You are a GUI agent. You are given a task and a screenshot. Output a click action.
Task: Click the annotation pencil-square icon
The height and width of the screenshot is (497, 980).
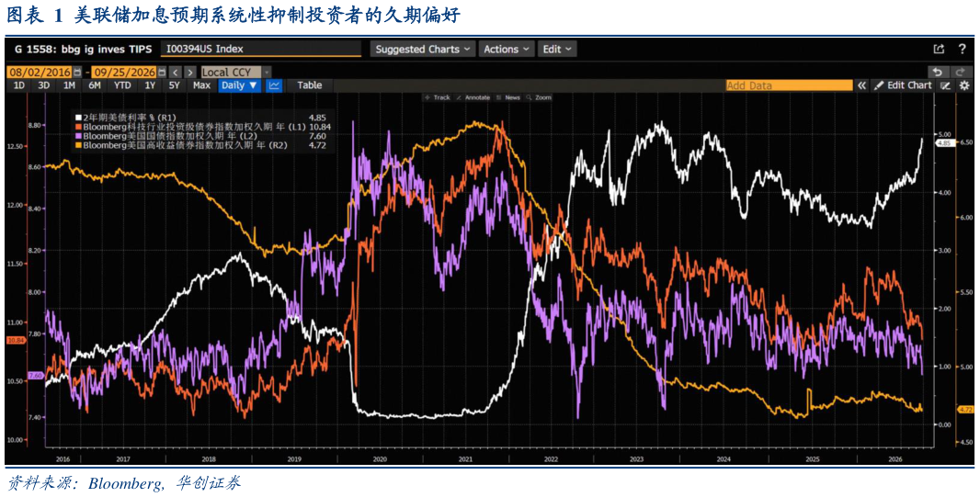(x=945, y=85)
